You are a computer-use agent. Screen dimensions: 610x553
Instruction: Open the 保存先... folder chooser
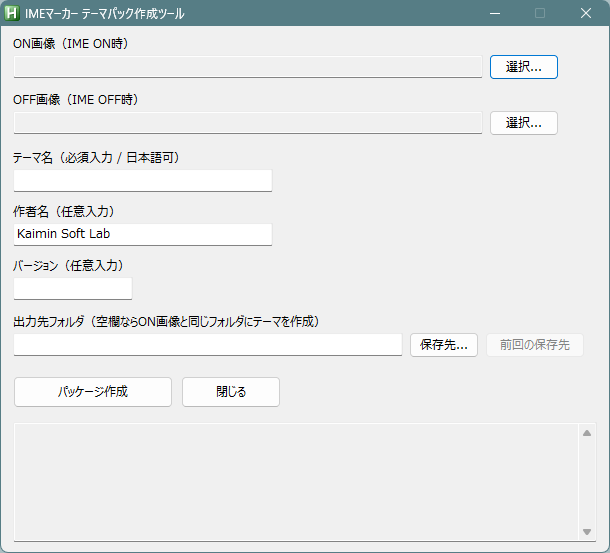(x=443, y=345)
